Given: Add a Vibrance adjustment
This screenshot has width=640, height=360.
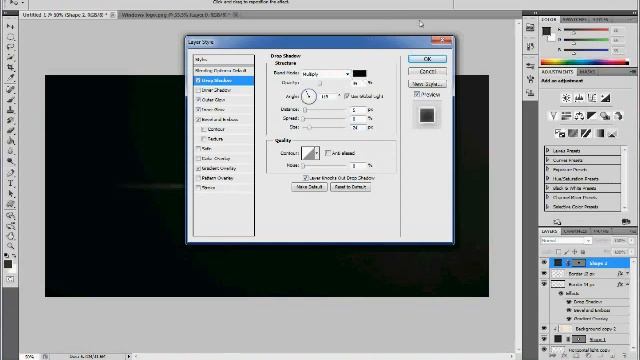Looking at the screenshot, I should pyautogui.click(x=553, y=116).
